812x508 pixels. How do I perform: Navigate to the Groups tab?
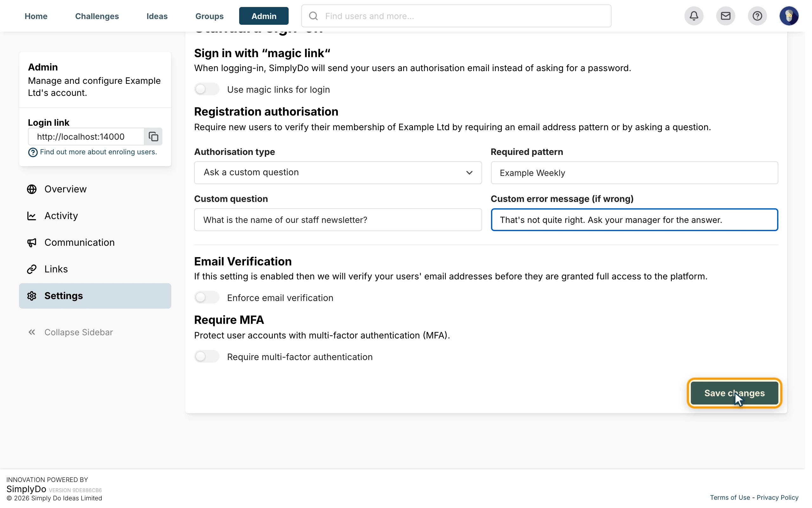tap(209, 16)
